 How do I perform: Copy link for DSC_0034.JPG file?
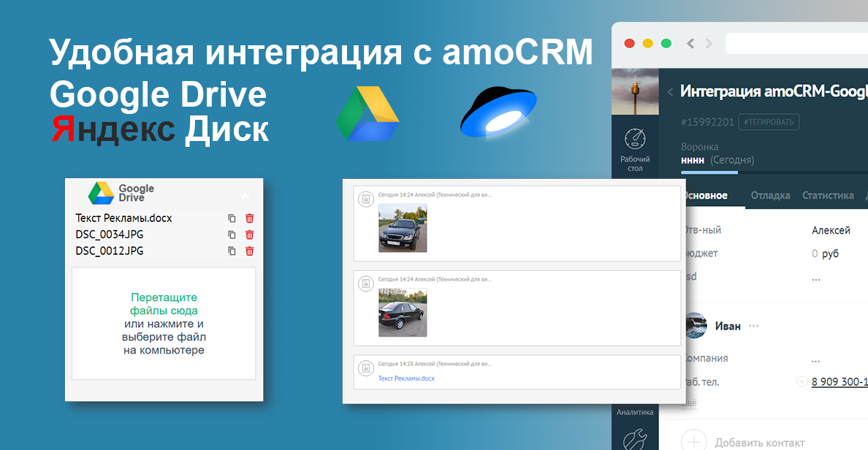click(x=232, y=234)
